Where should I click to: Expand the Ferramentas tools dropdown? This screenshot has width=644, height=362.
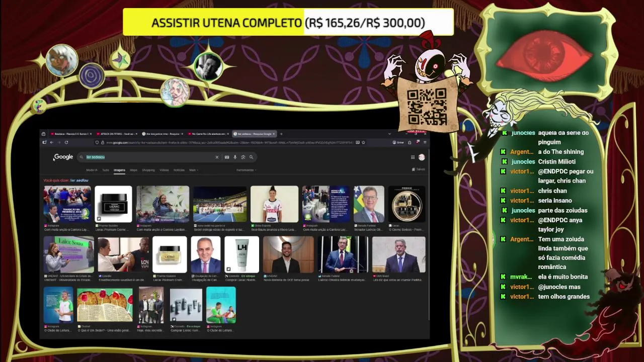point(247,170)
